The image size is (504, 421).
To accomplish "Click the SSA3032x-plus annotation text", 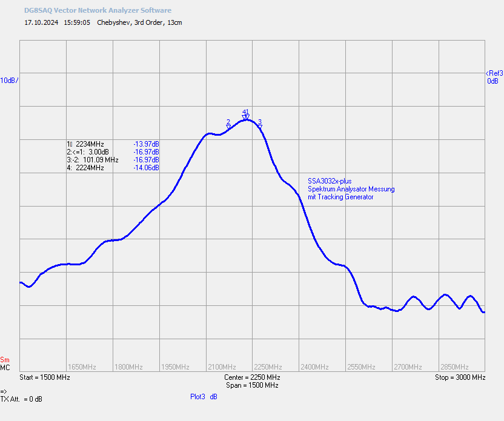I will pos(330,181).
